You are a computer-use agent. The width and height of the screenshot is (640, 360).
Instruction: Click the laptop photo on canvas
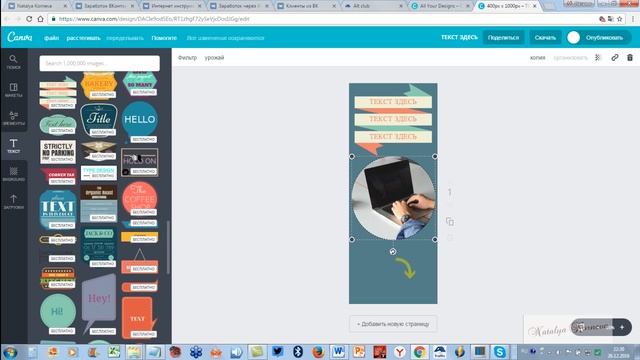coord(393,198)
